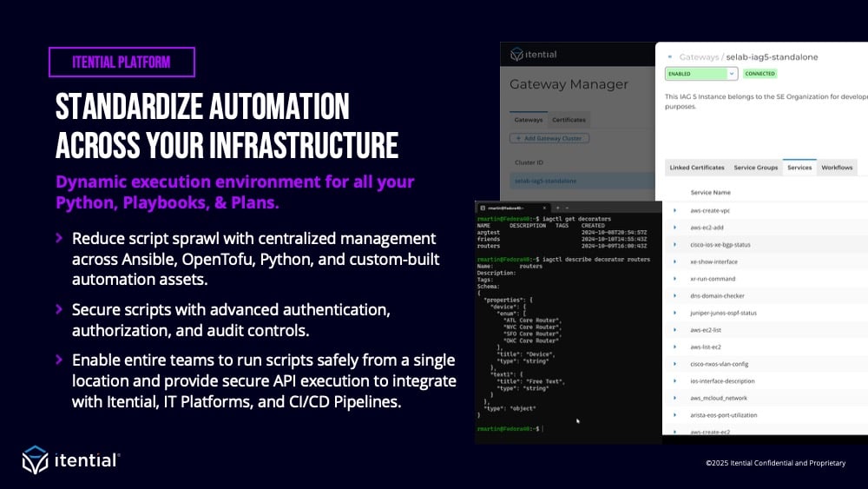Click the CONNECTED status badge
The width and height of the screenshot is (868, 489).
[759, 74]
